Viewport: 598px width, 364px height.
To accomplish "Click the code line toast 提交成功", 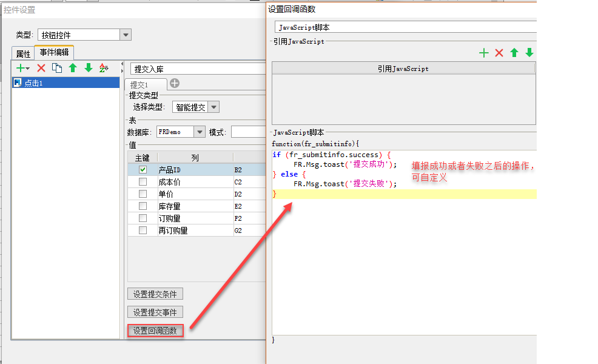I will tap(344, 164).
